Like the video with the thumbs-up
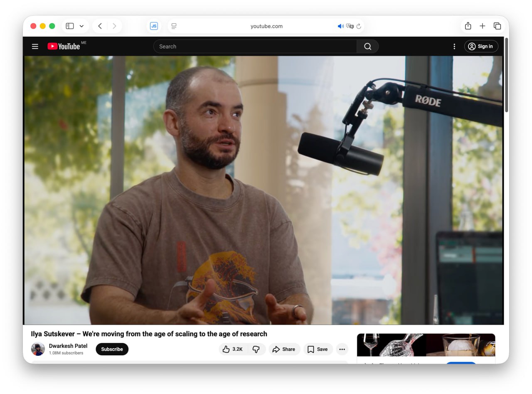 pos(232,349)
